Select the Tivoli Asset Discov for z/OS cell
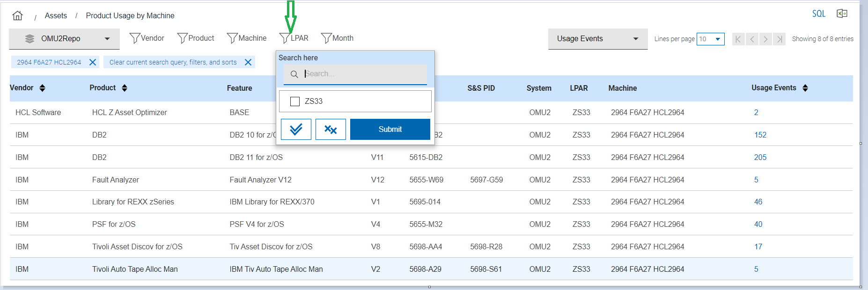The width and height of the screenshot is (868, 290). pyautogui.click(x=137, y=246)
